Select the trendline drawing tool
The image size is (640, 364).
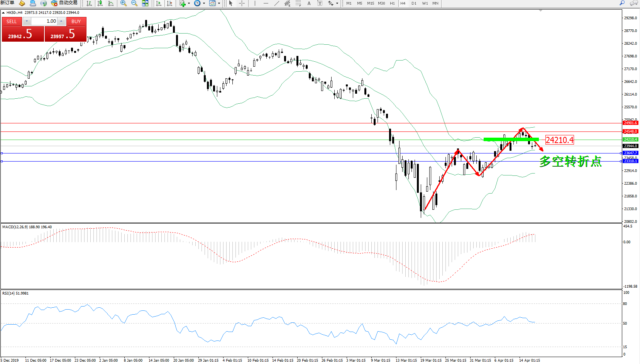click(276, 3)
